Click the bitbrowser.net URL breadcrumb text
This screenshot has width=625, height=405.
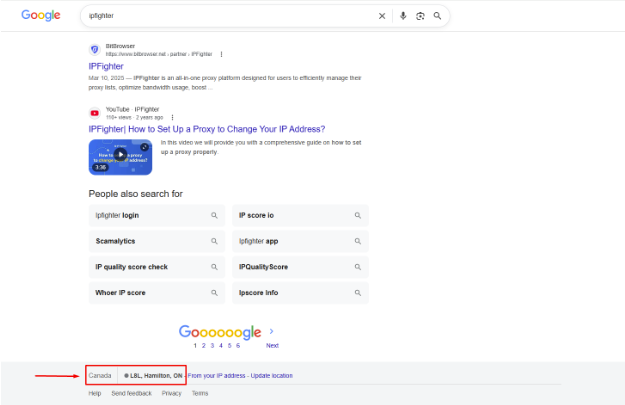tap(159, 54)
